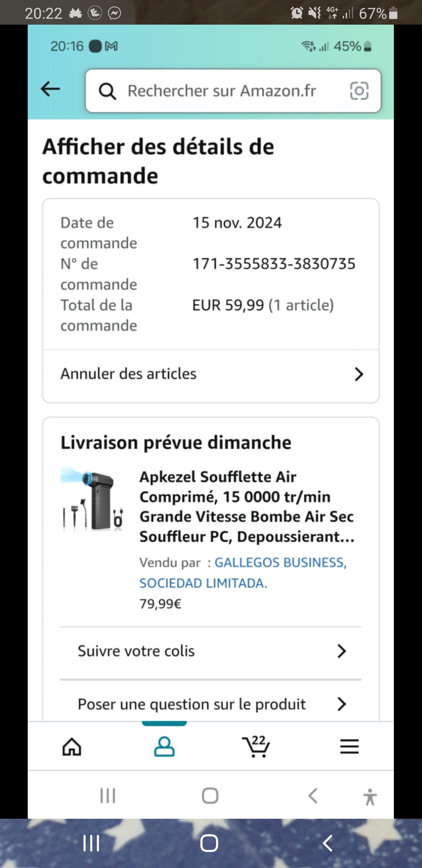Tap inner recent apps navigation icon

pos(108,796)
